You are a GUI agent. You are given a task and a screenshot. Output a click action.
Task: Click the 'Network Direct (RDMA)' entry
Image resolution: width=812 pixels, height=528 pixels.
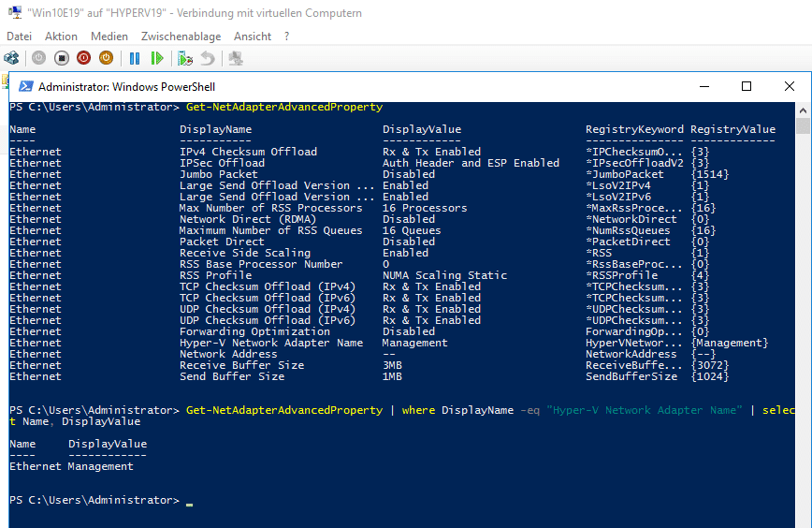pyautogui.click(x=248, y=219)
